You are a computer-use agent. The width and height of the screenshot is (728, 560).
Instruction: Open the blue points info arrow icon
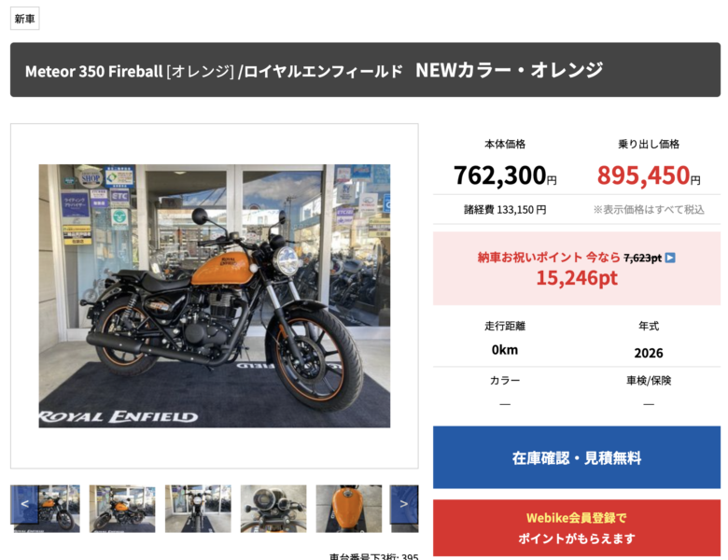pyautogui.click(x=670, y=258)
